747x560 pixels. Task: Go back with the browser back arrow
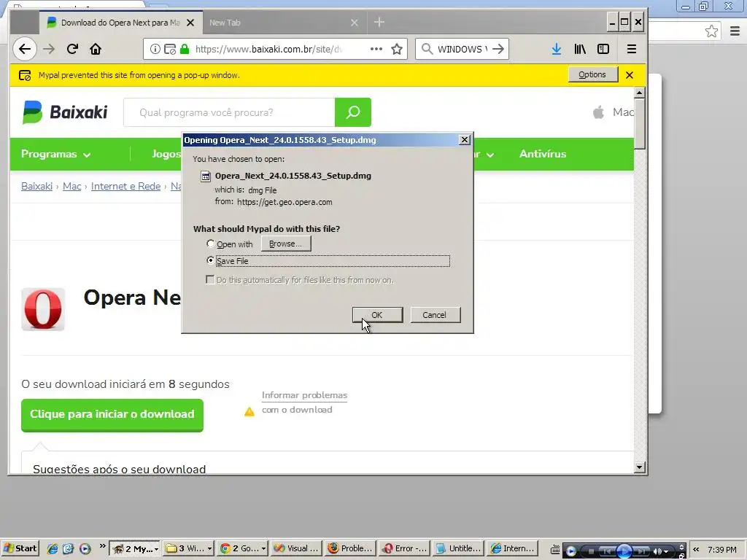coord(25,49)
